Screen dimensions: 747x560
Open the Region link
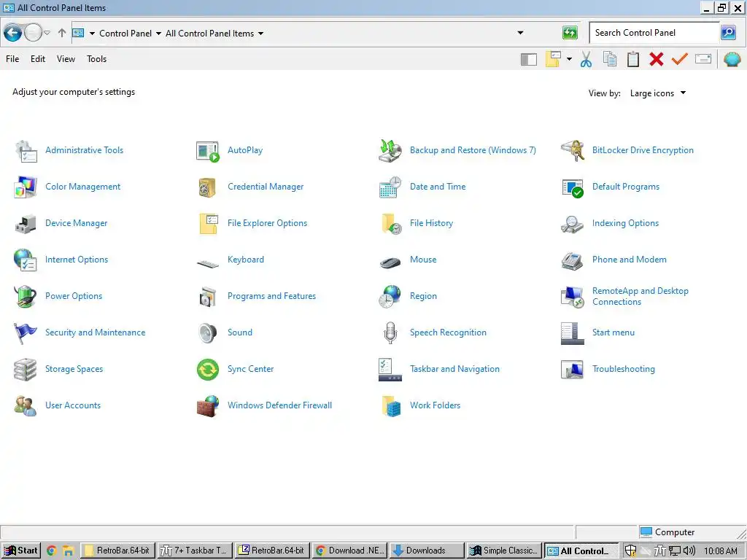tap(423, 296)
